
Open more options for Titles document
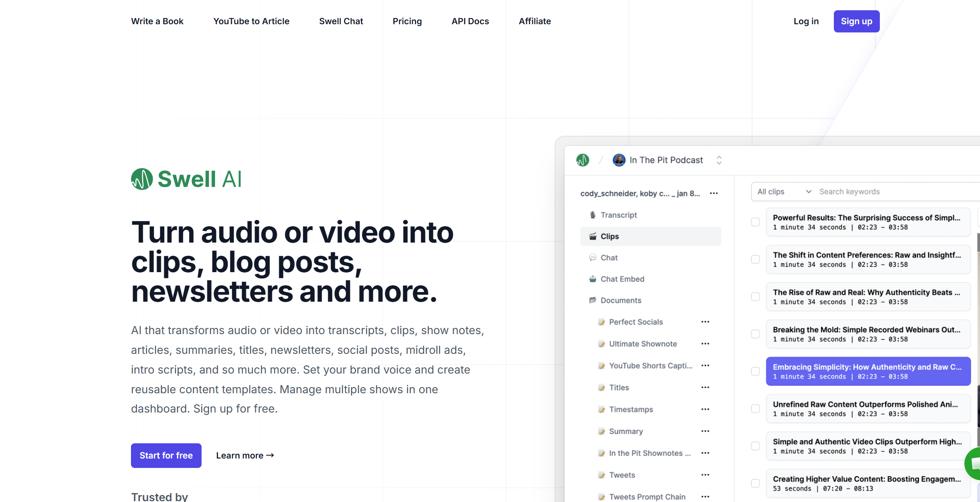[705, 387]
